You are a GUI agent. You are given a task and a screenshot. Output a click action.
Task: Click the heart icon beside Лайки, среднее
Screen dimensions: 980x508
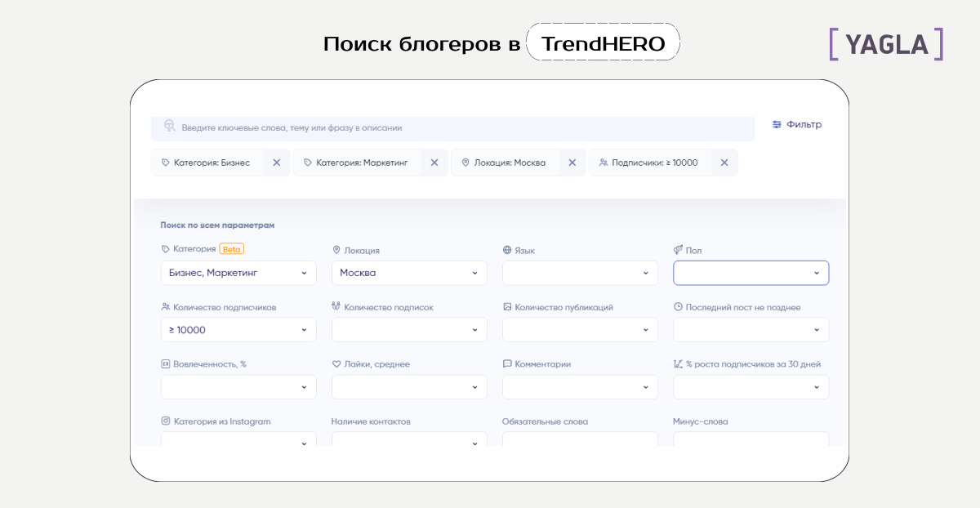(336, 364)
